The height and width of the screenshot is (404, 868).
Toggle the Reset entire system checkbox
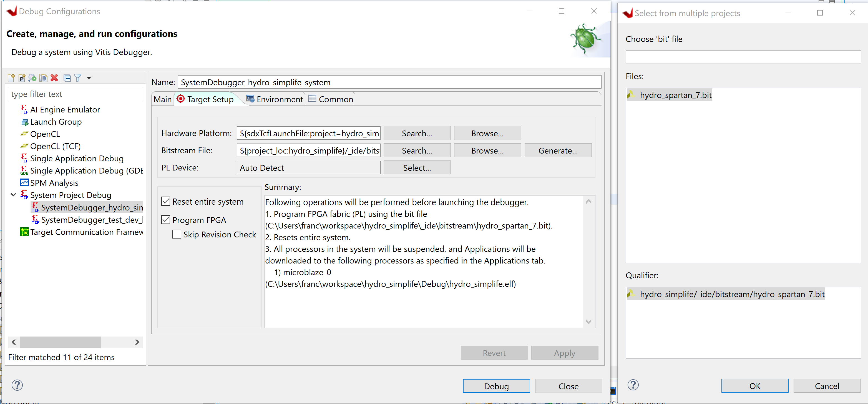point(166,201)
